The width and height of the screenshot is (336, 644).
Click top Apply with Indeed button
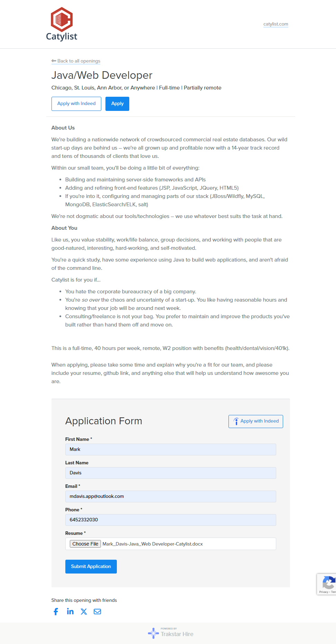[x=76, y=104]
